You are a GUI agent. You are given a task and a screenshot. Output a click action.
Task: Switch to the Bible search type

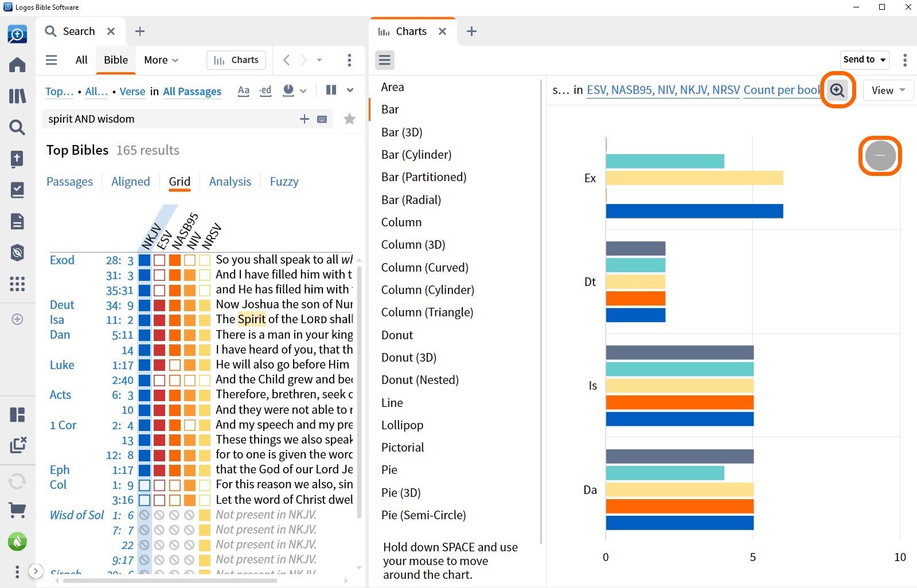[x=116, y=60]
